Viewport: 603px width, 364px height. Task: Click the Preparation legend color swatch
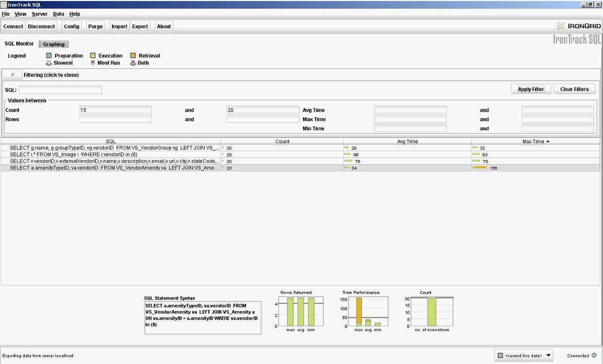(49, 55)
